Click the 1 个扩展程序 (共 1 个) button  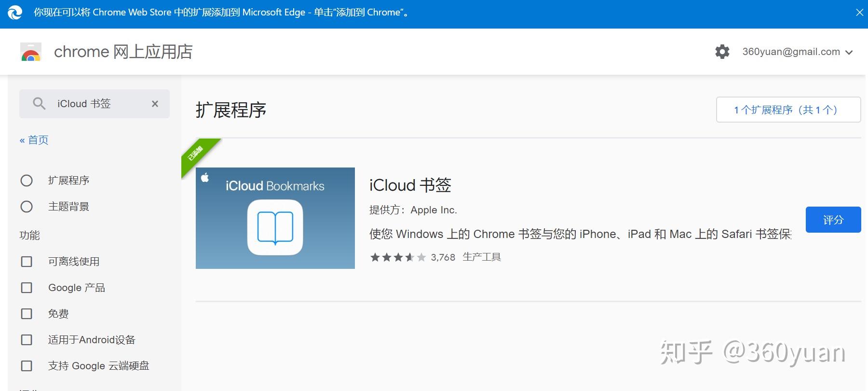pyautogui.click(x=788, y=110)
